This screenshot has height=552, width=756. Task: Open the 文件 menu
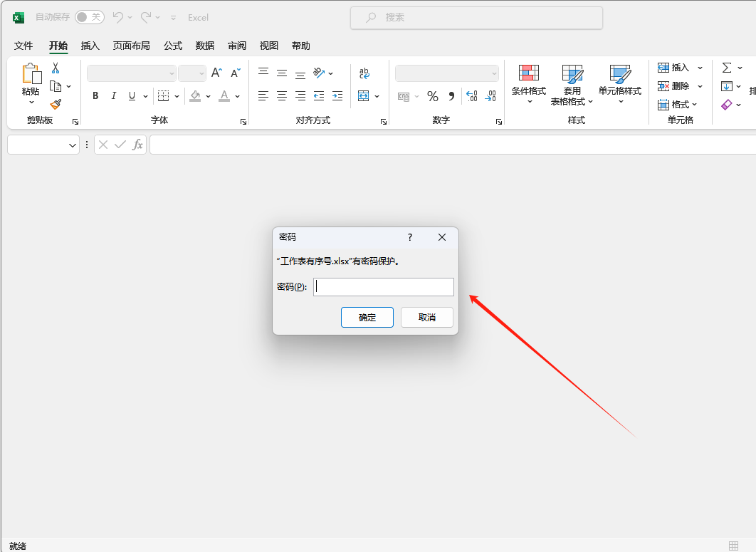click(23, 46)
